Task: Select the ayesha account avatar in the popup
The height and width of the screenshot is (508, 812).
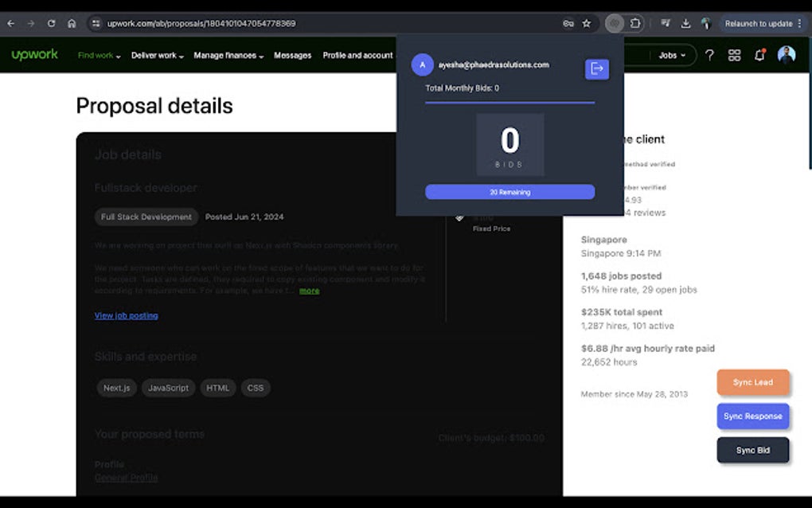Action: point(423,64)
